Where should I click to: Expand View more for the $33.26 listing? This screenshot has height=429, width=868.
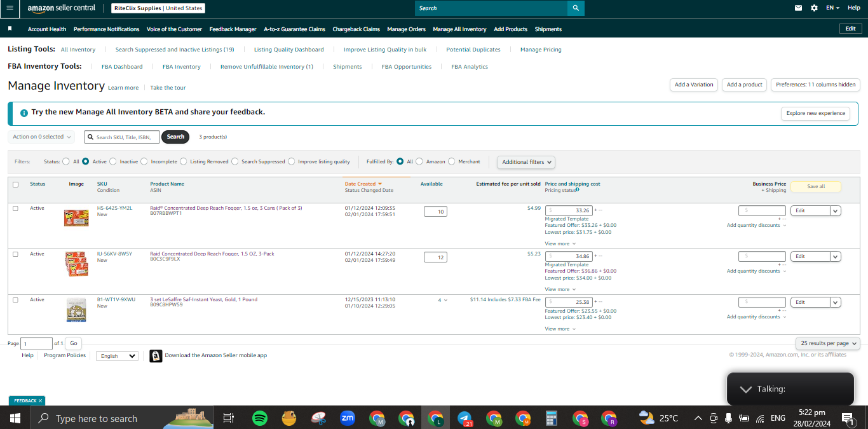click(x=560, y=243)
